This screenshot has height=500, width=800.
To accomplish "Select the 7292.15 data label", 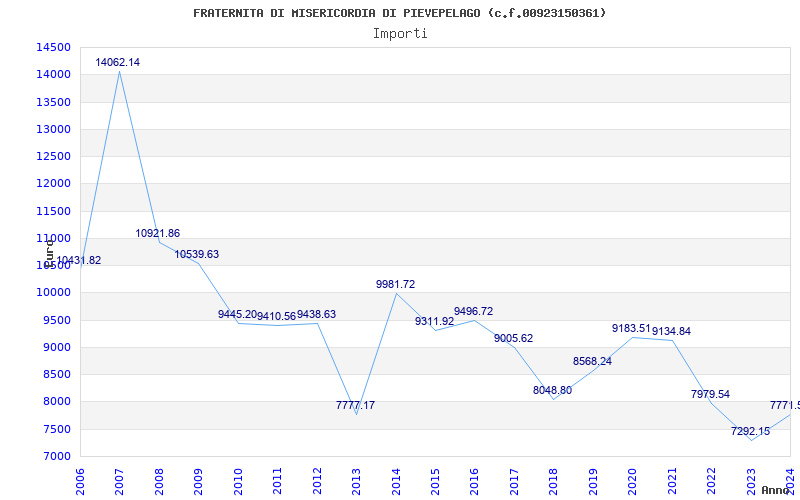I will [x=751, y=431].
